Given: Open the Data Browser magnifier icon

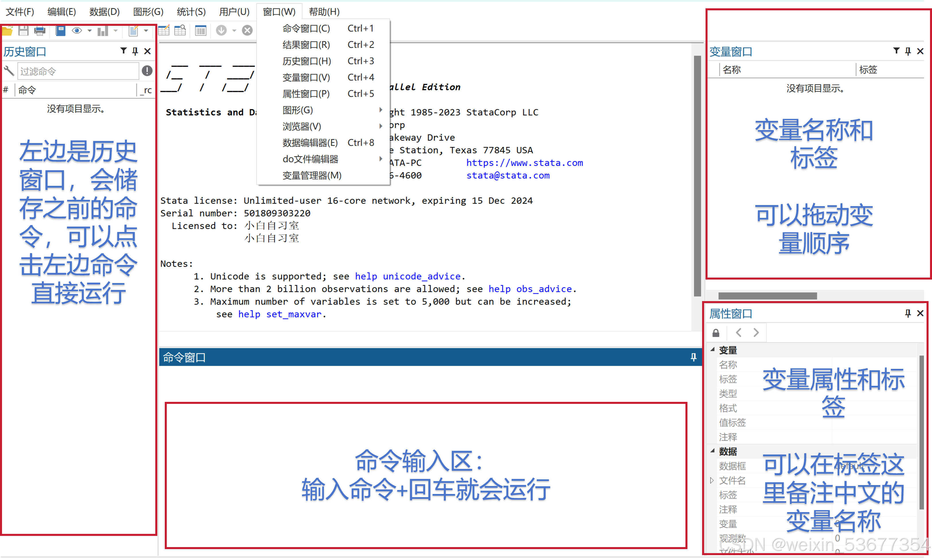Looking at the screenshot, I should (x=180, y=30).
